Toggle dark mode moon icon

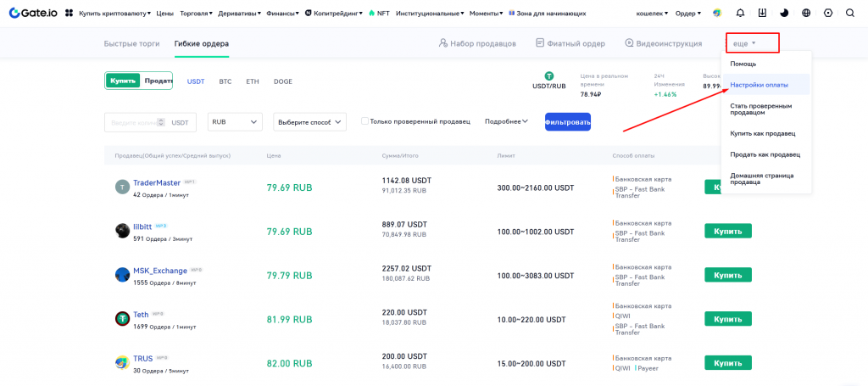click(x=784, y=14)
